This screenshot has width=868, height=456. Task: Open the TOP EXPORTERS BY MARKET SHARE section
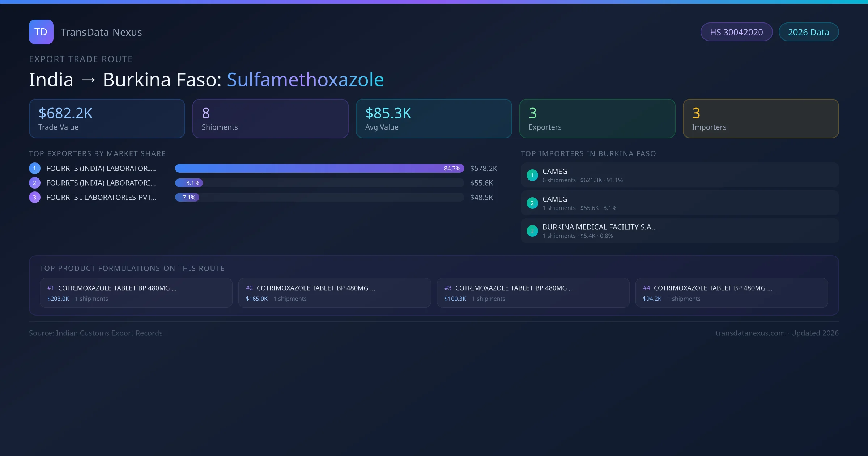[x=97, y=153]
